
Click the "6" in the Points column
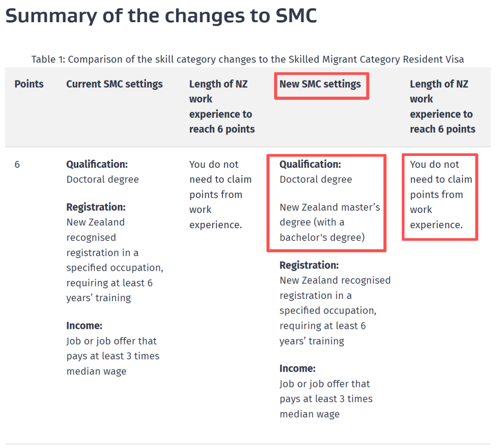17,165
